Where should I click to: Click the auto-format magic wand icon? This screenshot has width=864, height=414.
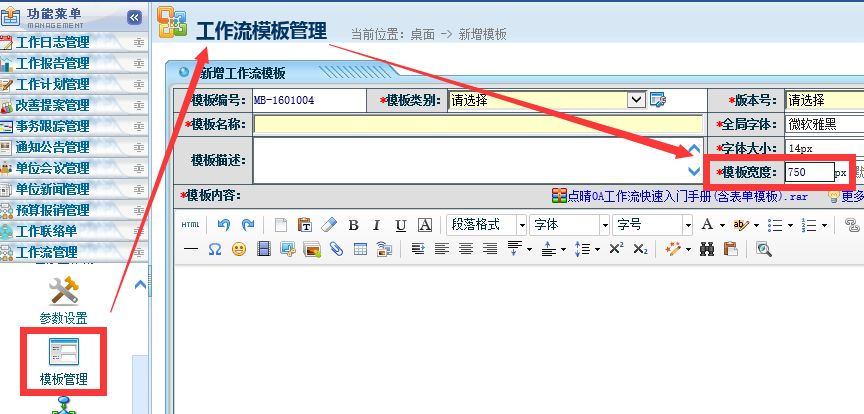[x=673, y=249]
